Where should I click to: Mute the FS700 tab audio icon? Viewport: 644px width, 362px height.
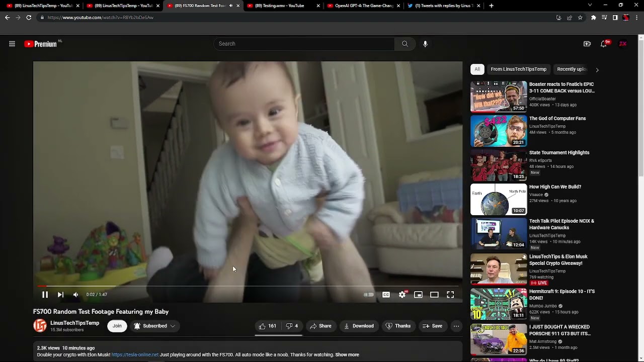coord(230,6)
